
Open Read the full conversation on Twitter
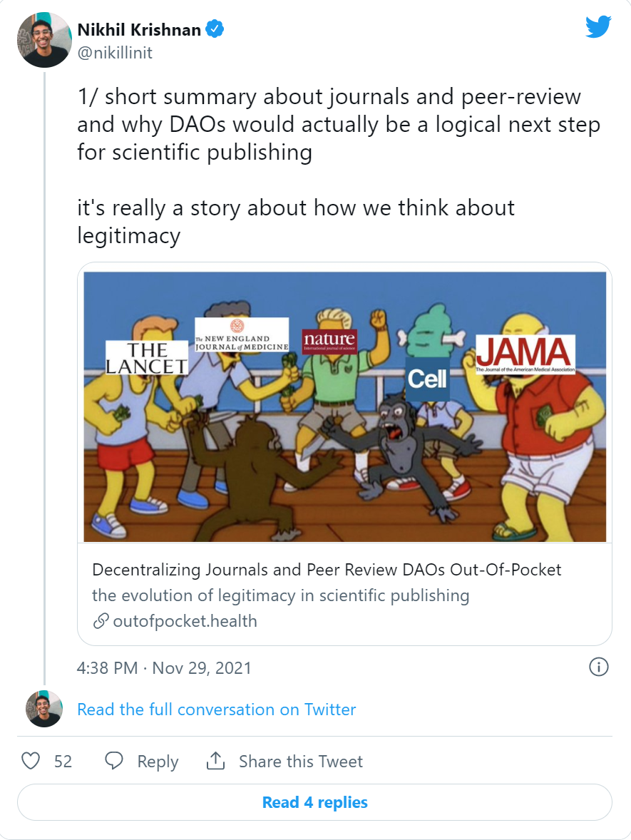point(217,710)
